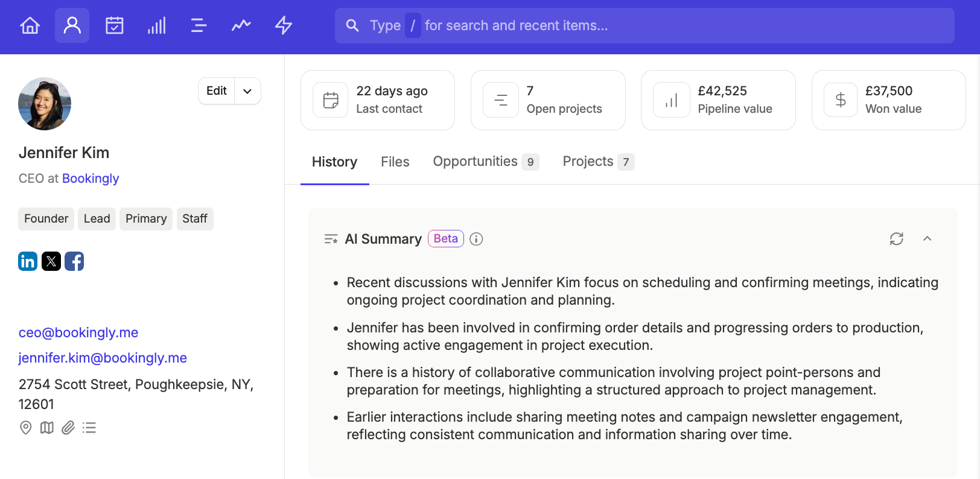Open the bar chart pipeline icon in navbar

coord(157,25)
